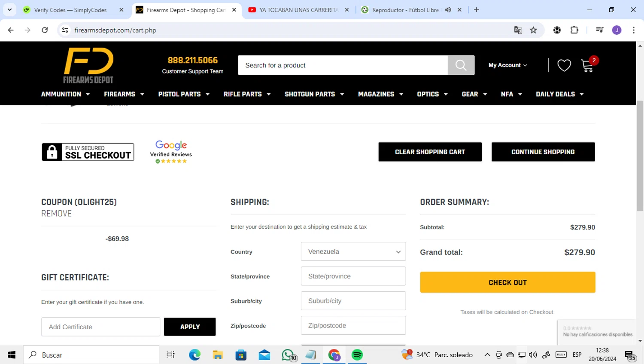Click the browser address bar URL
644x364 pixels.
[115, 30]
